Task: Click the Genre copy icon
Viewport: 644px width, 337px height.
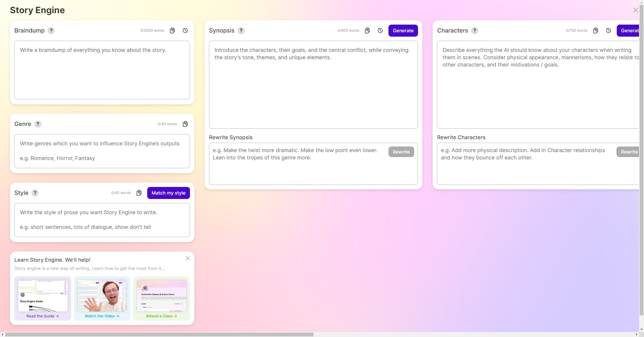Action: point(185,124)
